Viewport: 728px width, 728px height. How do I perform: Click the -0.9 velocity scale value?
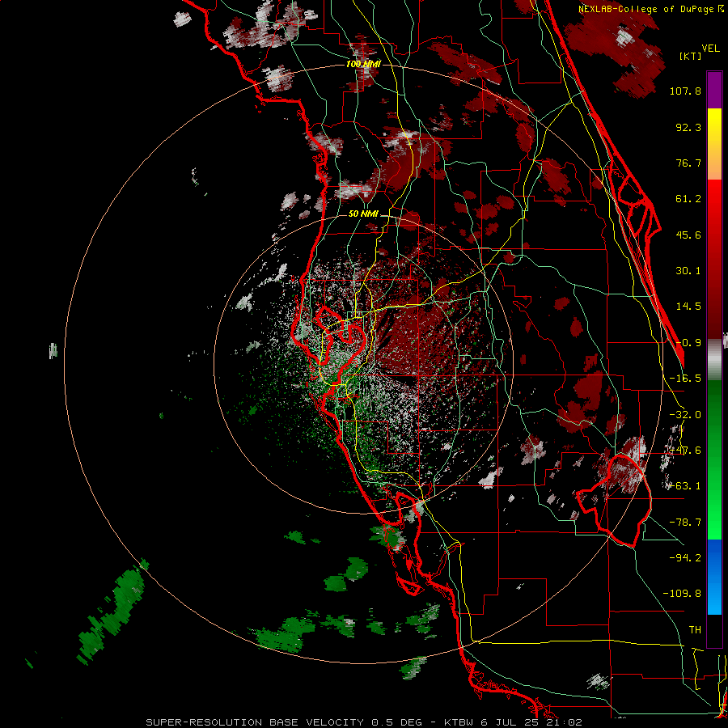(x=688, y=343)
